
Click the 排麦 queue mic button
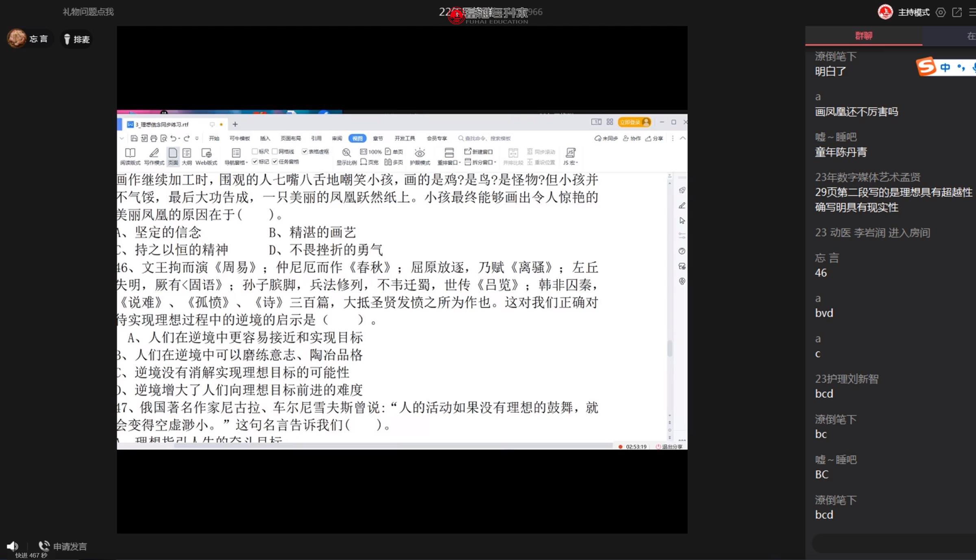point(76,39)
